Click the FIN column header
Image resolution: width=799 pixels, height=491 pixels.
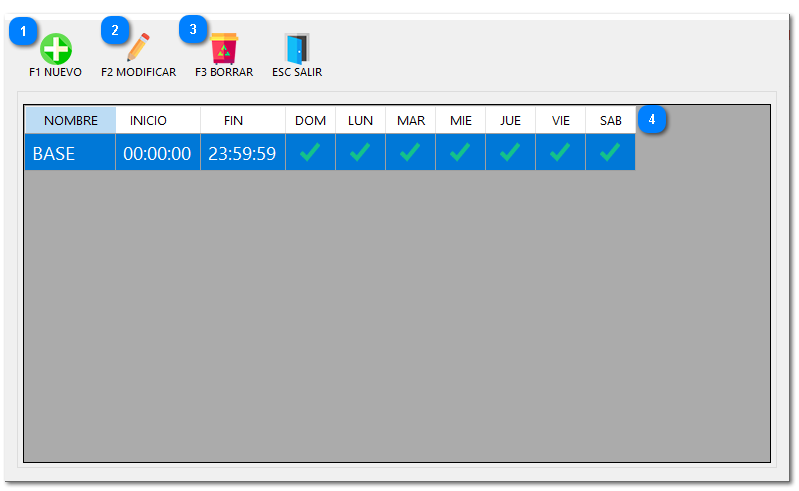[x=233, y=120]
